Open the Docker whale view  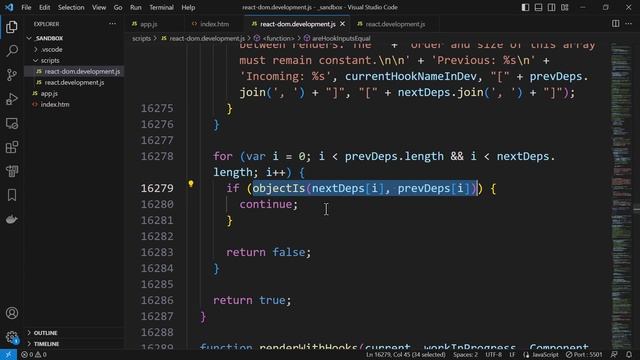pyautogui.click(x=12, y=219)
